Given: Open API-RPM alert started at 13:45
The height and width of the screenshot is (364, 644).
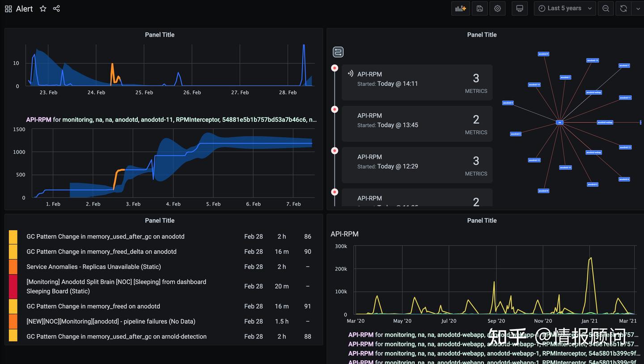Looking at the screenshot, I should coord(417,124).
